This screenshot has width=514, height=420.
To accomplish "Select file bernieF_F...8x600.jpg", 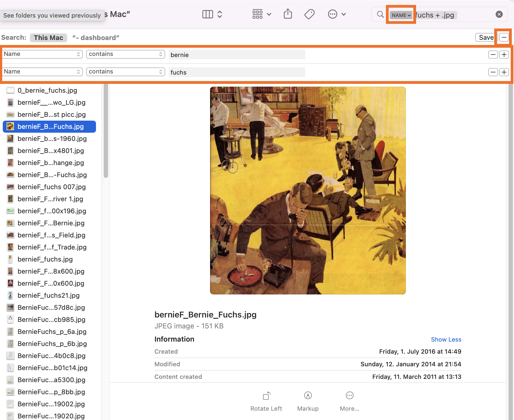I will coord(49,271).
